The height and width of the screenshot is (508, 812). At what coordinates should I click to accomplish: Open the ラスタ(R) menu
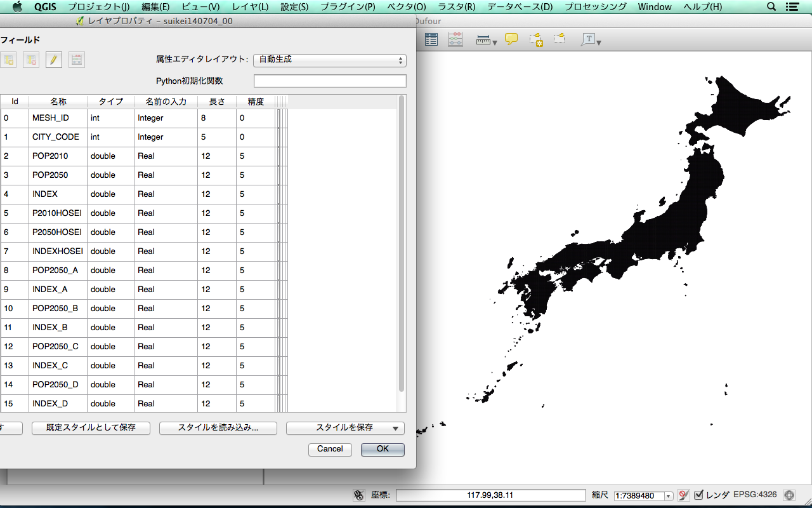(x=455, y=7)
